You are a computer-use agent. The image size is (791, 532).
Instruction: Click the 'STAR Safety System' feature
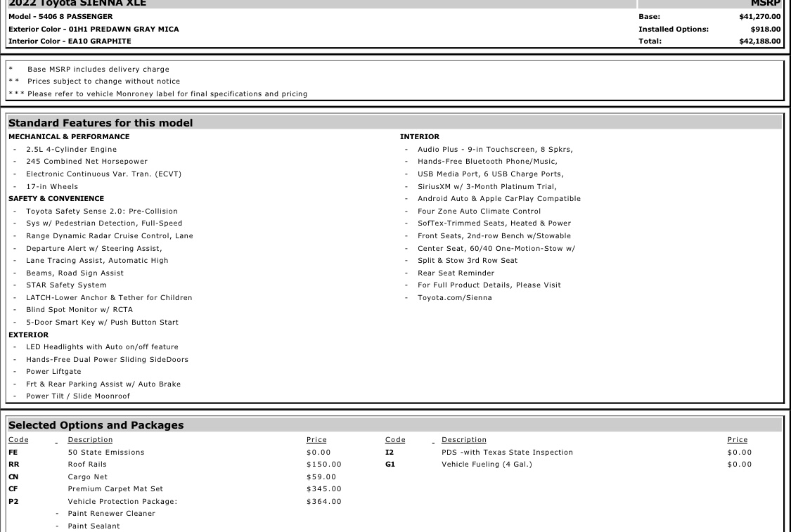point(66,285)
